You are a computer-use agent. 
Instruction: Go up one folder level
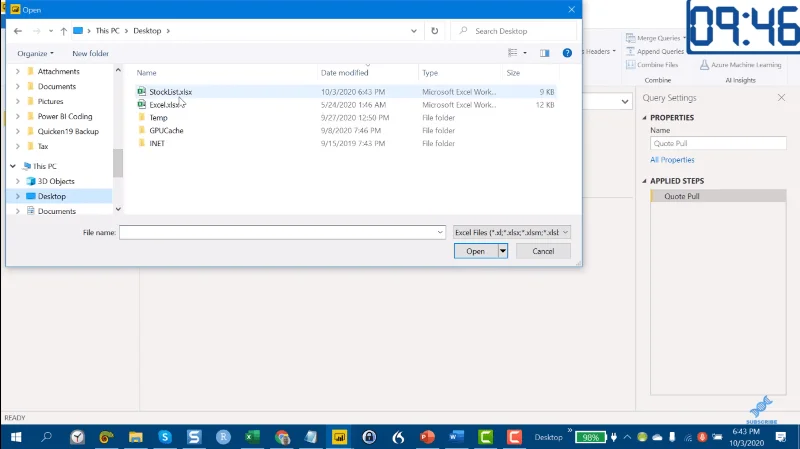pyautogui.click(x=64, y=31)
